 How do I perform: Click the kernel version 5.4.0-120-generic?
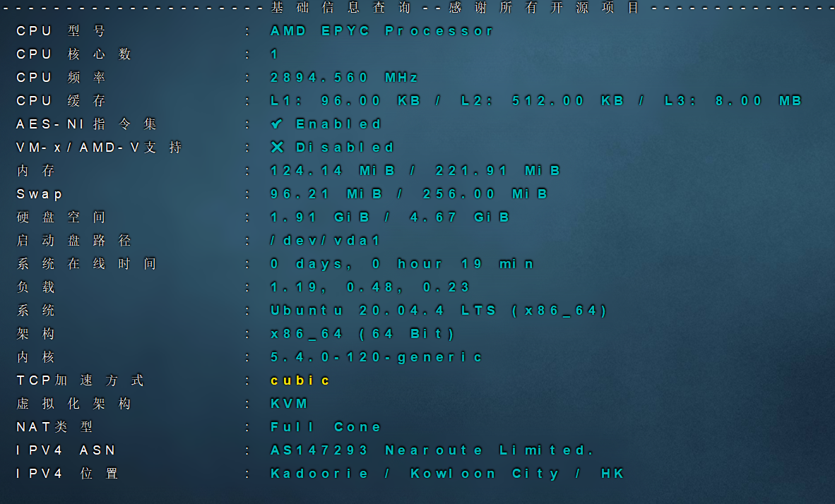[377, 357]
